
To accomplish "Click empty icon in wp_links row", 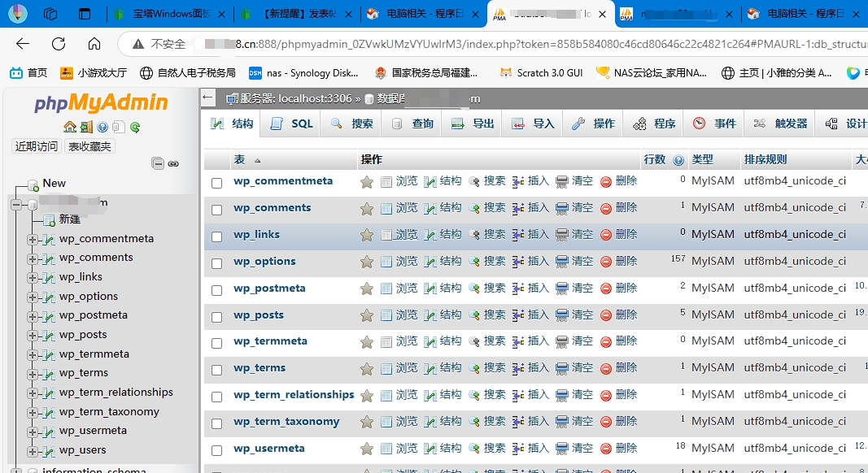I will coord(562,235).
